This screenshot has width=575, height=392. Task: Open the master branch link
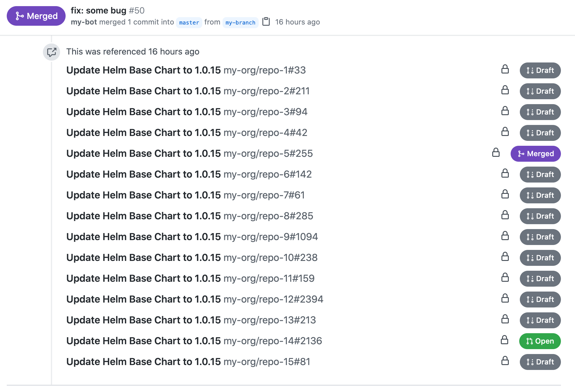point(189,23)
